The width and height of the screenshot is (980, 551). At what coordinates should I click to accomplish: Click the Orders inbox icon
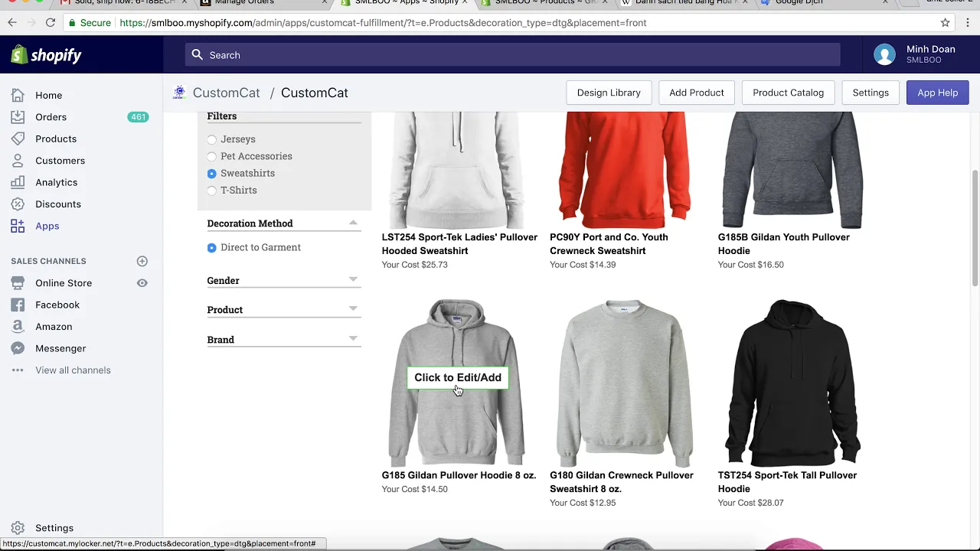(18, 117)
